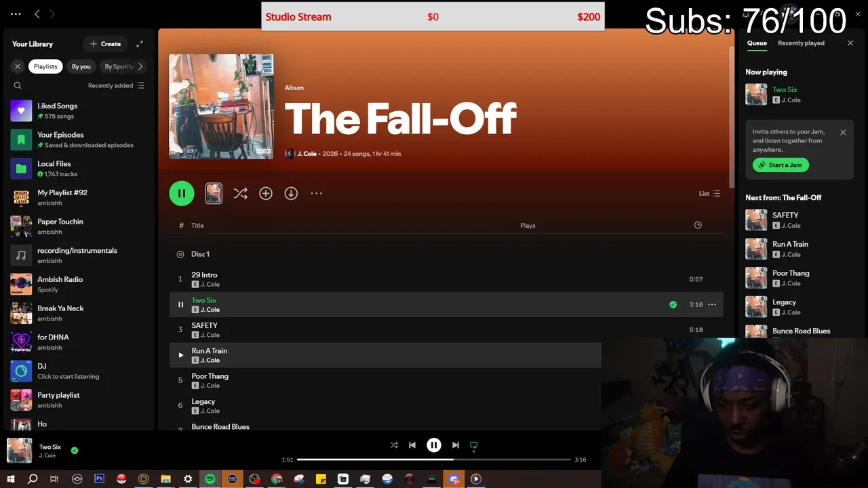The width and height of the screenshot is (868, 488).
Task: Open for DHNA playlist
Action: point(78,342)
